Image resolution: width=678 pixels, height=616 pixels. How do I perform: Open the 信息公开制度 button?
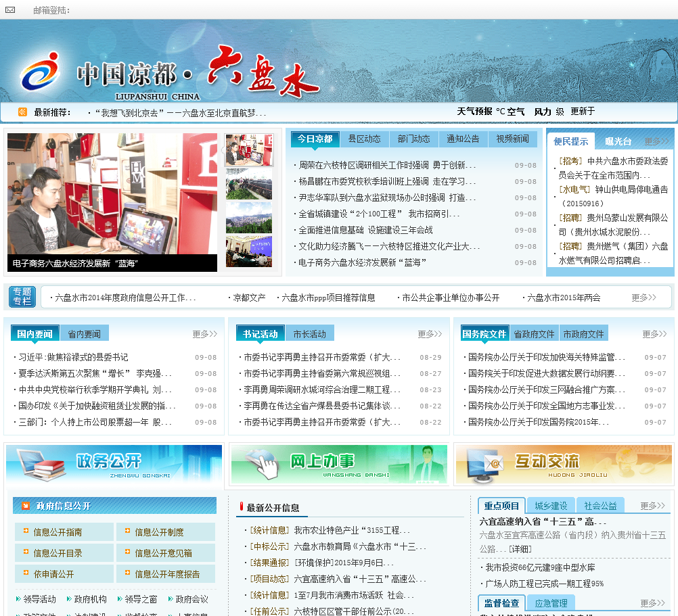click(166, 531)
